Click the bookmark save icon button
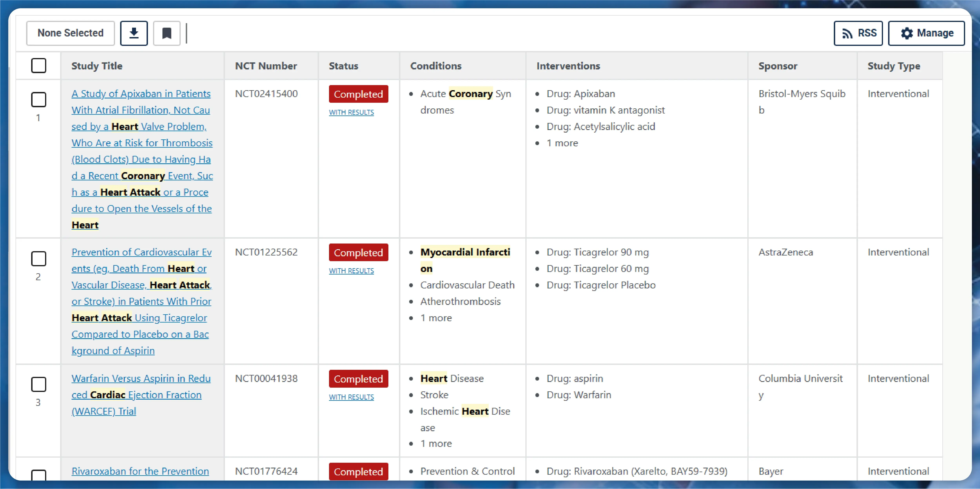The height and width of the screenshot is (489, 980). 167,33
